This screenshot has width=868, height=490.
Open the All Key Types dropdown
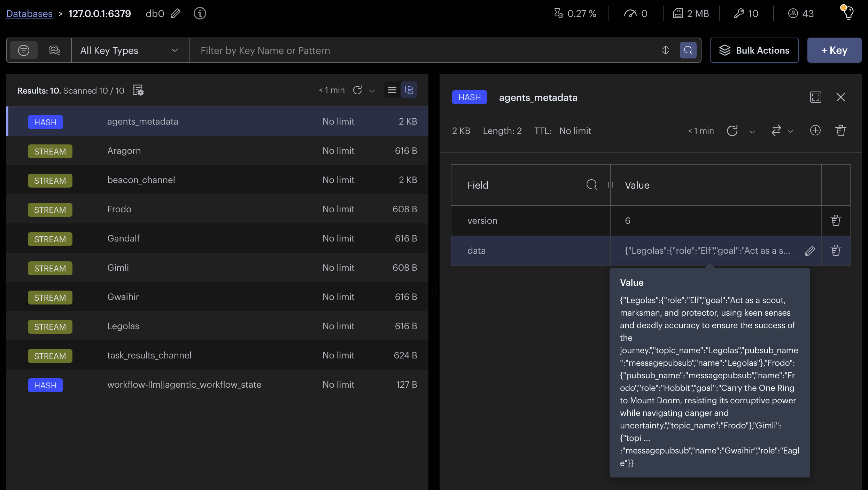130,50
